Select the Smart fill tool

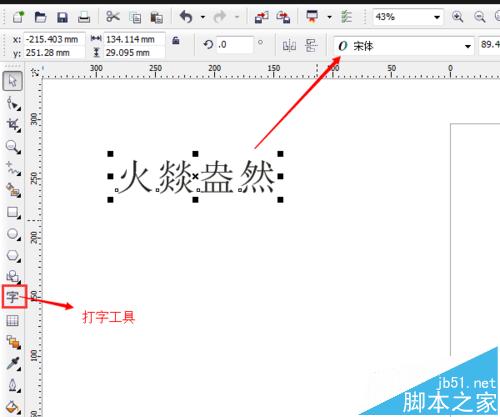13,190
